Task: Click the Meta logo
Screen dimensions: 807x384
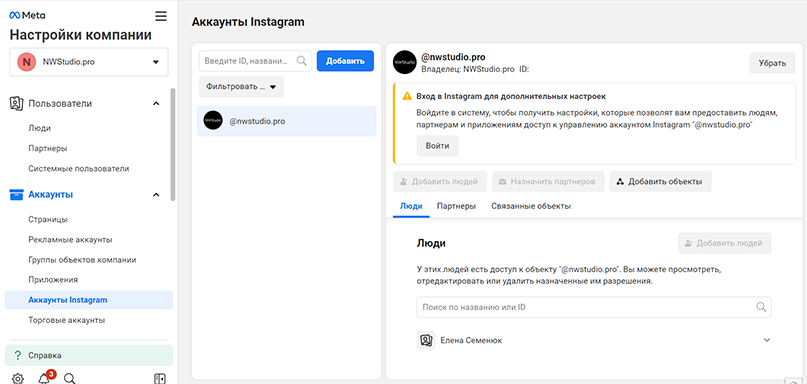Action: (27, 15)
